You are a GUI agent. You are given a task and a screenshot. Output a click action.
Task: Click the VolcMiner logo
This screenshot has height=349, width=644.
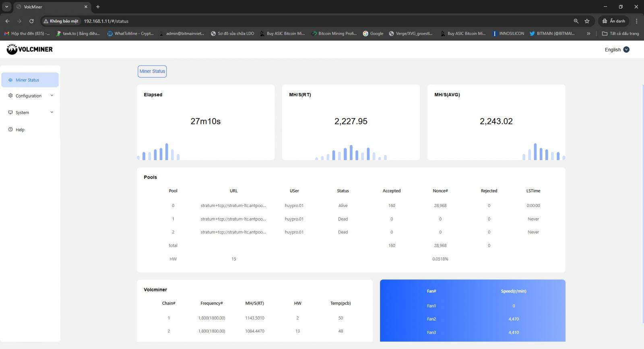coord(30,49)
